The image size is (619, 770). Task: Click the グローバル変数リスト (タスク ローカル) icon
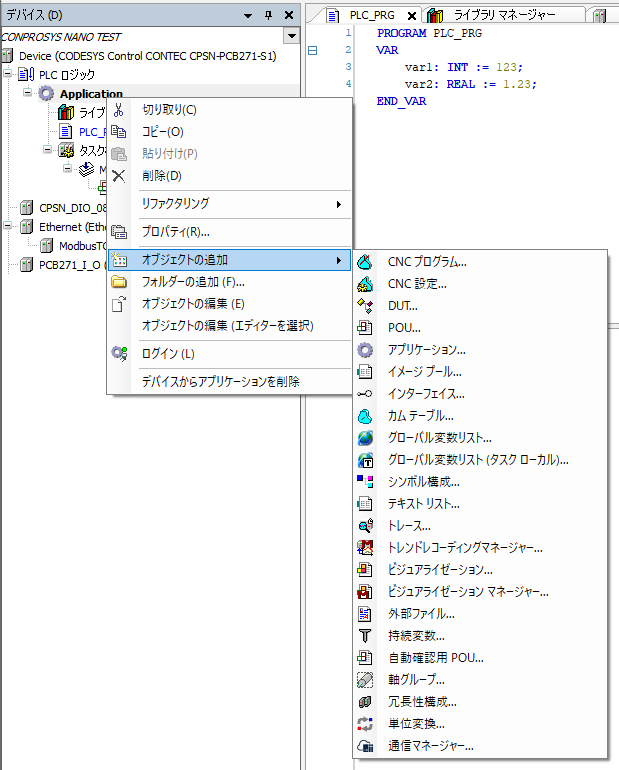point(365,460)
